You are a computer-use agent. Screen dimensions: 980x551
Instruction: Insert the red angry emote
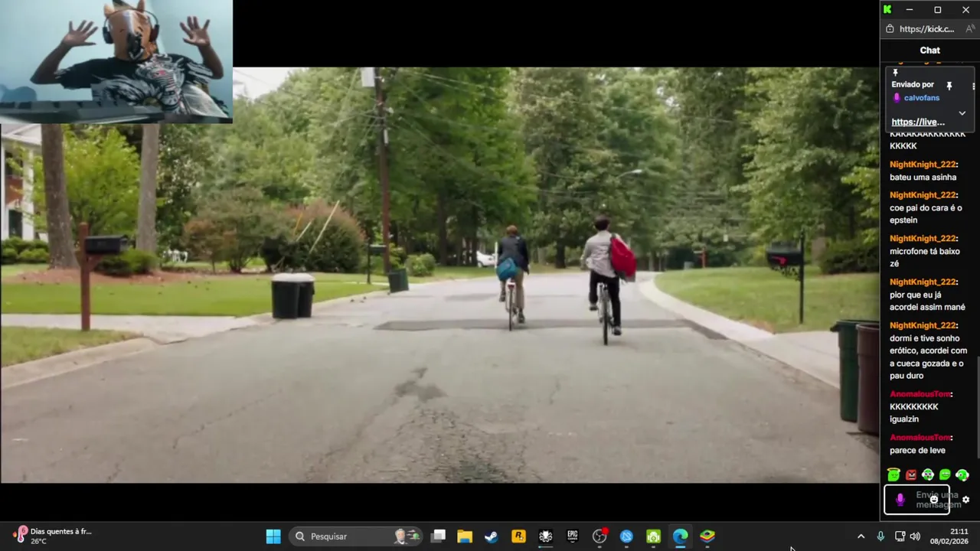[x=911, y=475]
